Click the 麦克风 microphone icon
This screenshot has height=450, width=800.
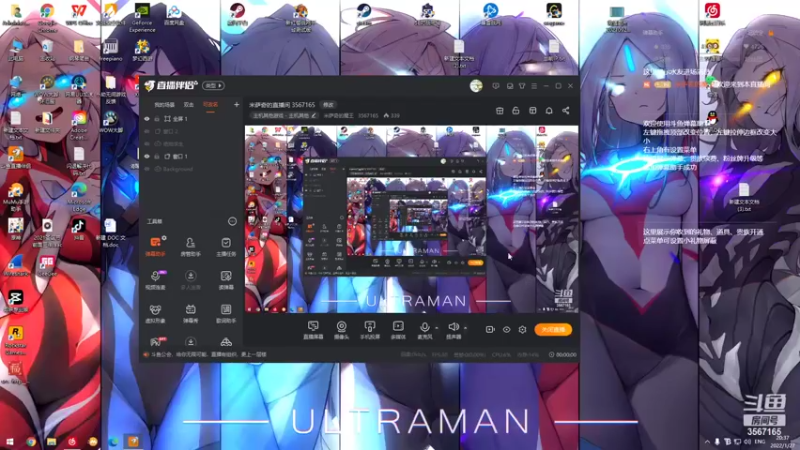click(x=424, y=327)
